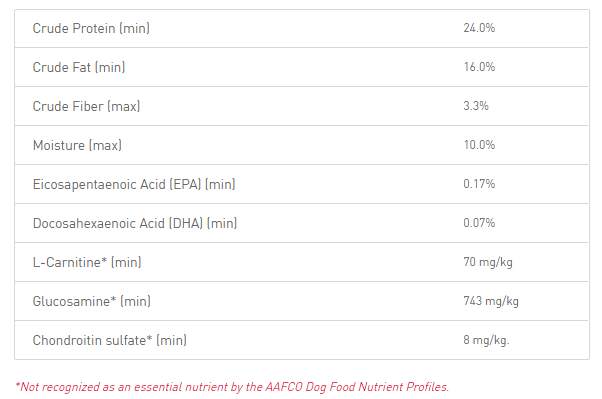This screenshot has height=399, width=602.
Task: Click the Crude Fiber (max) label
Action: [86, 106]
